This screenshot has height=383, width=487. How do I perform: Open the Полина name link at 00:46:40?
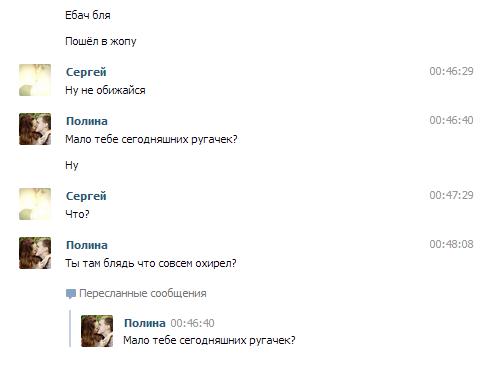click(x=87, y=121)
